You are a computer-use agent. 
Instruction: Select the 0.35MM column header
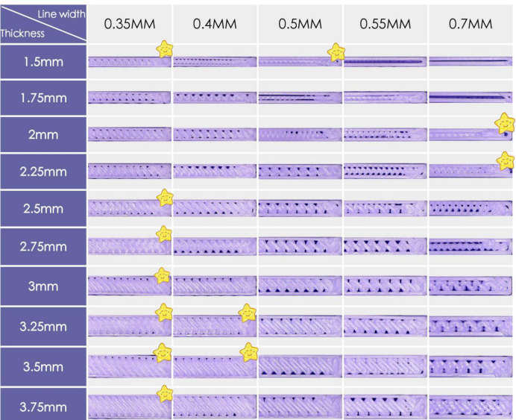(130, 24)
